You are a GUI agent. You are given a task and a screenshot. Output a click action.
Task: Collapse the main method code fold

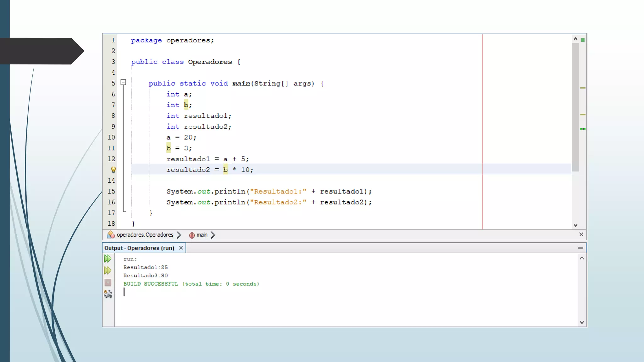[x=123, y=82]
